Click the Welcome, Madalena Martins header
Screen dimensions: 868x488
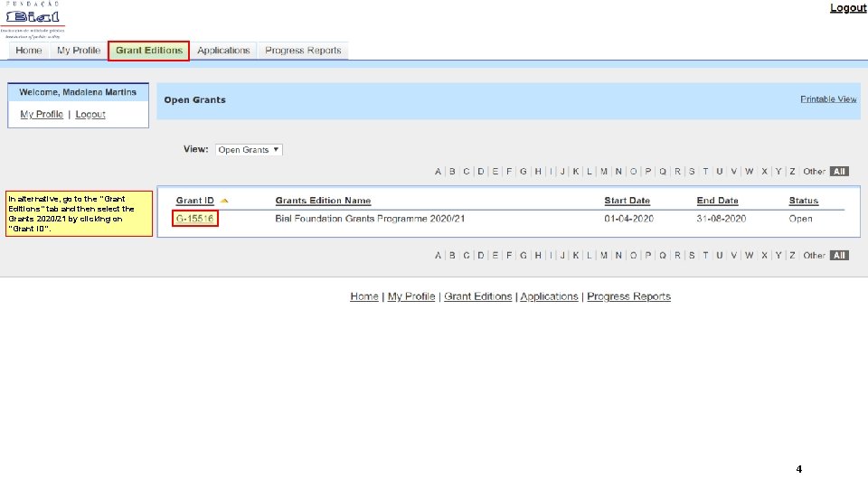point(78,92)
